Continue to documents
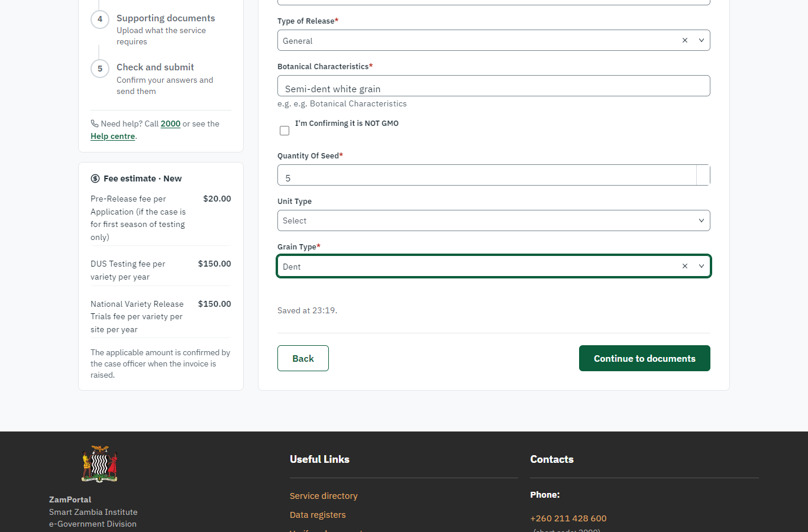The image size is (808, 532). pyautogui.click(x=644, y=358)
